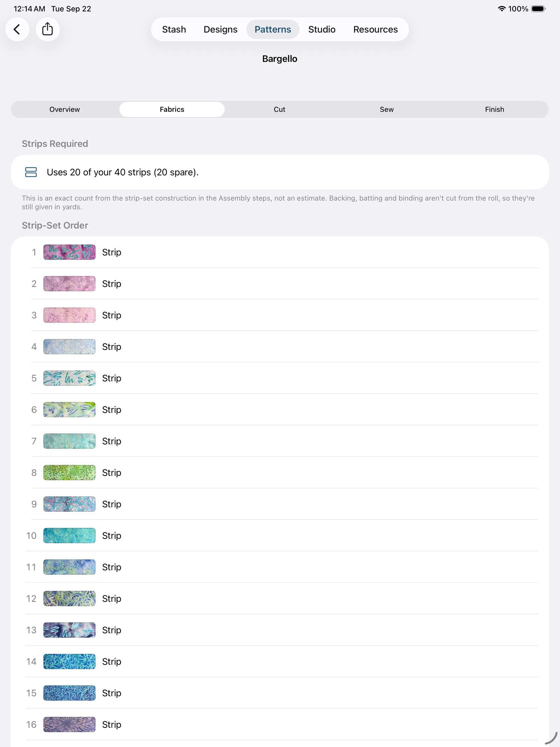This screenshot has height=747, width=560.
Task: Tap the strips stack icon
Action: (31, 172)
